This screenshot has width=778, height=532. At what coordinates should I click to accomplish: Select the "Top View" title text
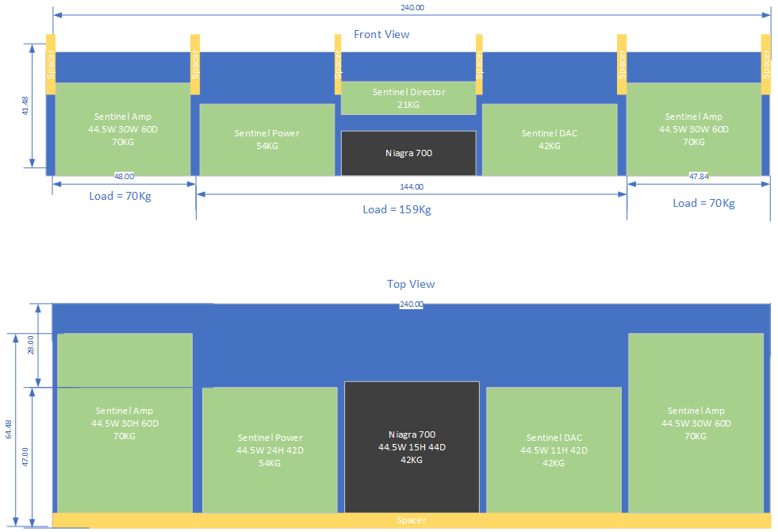pos(411,284)
